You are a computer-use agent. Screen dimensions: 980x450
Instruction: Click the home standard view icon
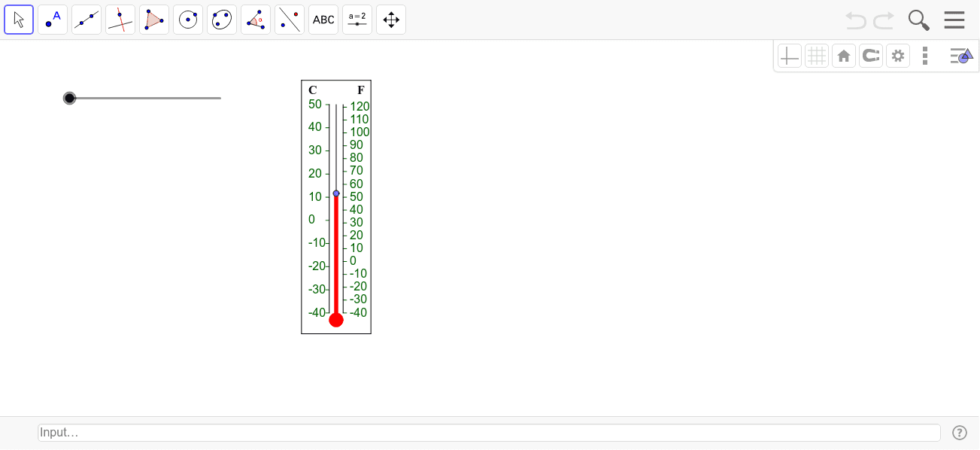844,56
